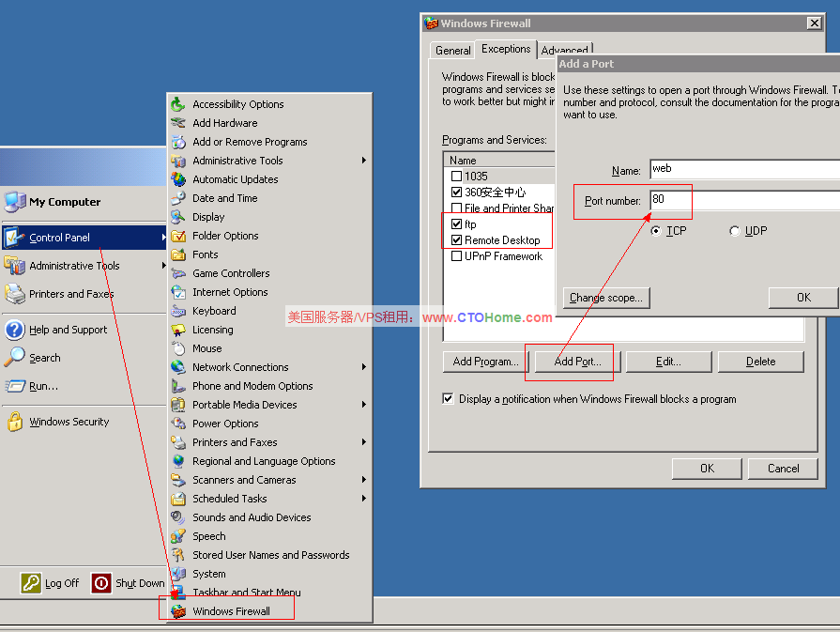Click the Add Hardware icon

[x=178, y=123]
